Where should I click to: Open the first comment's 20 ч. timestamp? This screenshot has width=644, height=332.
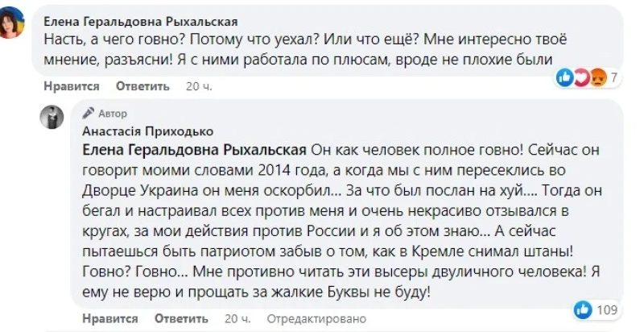click(196, 85)
